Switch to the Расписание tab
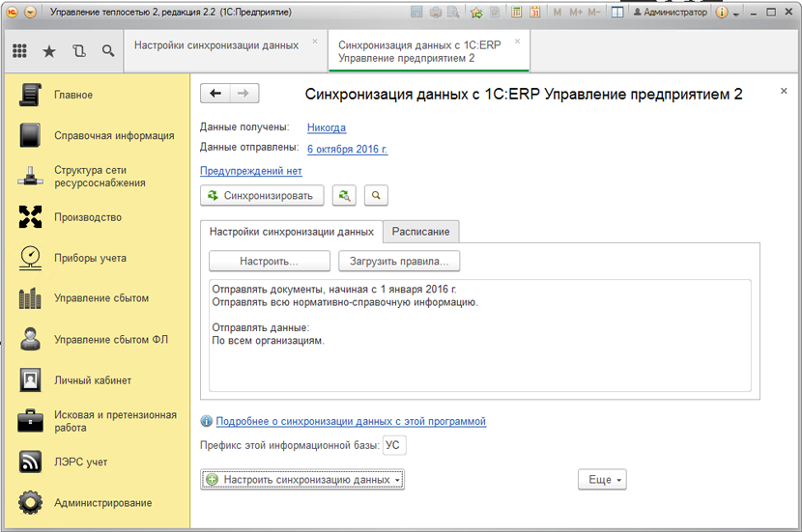The height and width of the screenshot is (532, 802). click(x=420, y=232)
